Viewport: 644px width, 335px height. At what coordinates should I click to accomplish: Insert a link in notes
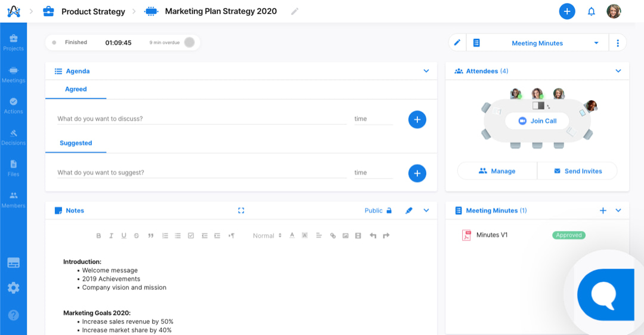pyautogui.click(x=333, y=235)
